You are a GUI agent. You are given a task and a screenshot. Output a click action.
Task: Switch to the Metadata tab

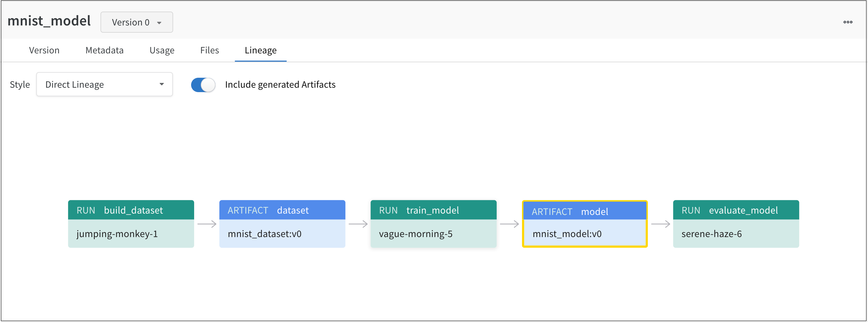tap(104, 50)
